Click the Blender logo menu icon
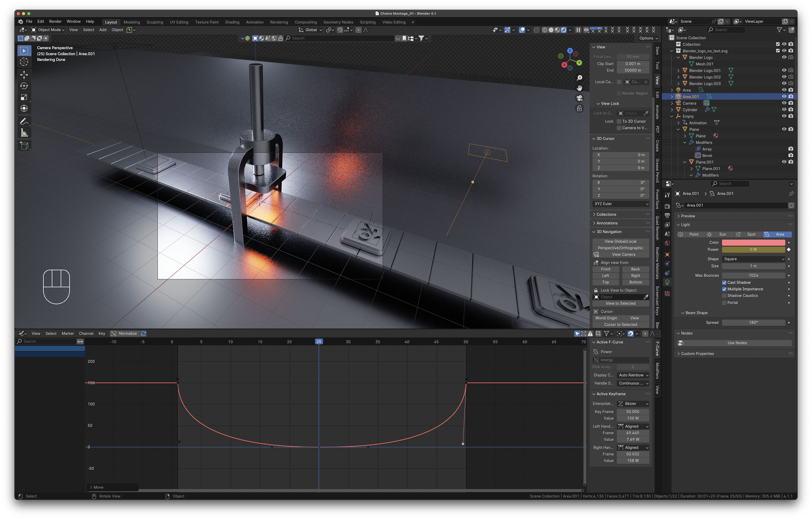 pyautogui.click(x=21, y=22)
